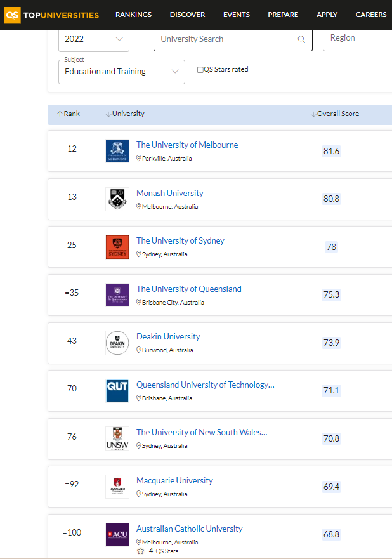The height and width of the screenshot is (559, 392).
Task: Click the Monash University crest logo
Action: point(117,199)
